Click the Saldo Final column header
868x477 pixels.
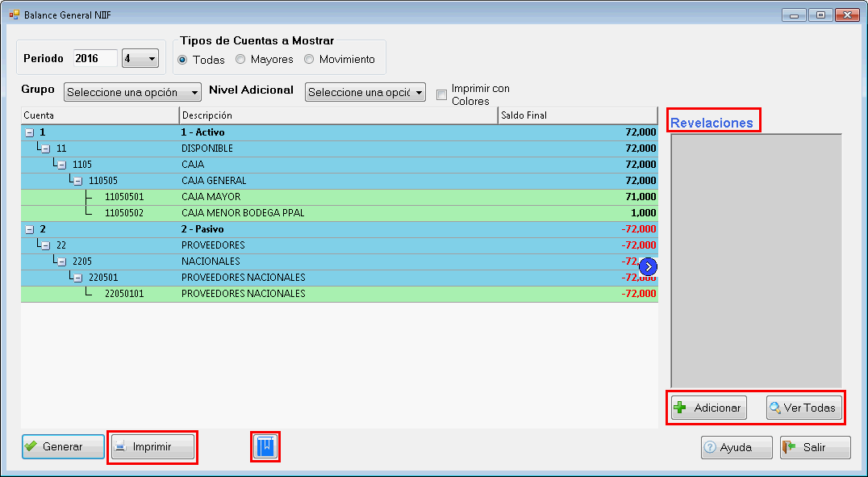[578, 115]
